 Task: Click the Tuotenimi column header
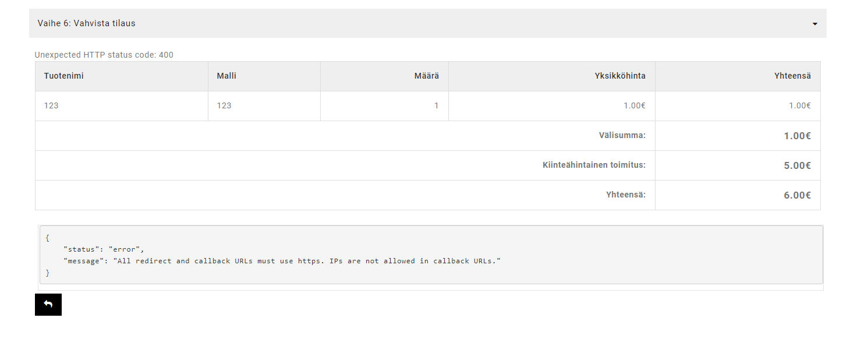(x=64, y=76)
